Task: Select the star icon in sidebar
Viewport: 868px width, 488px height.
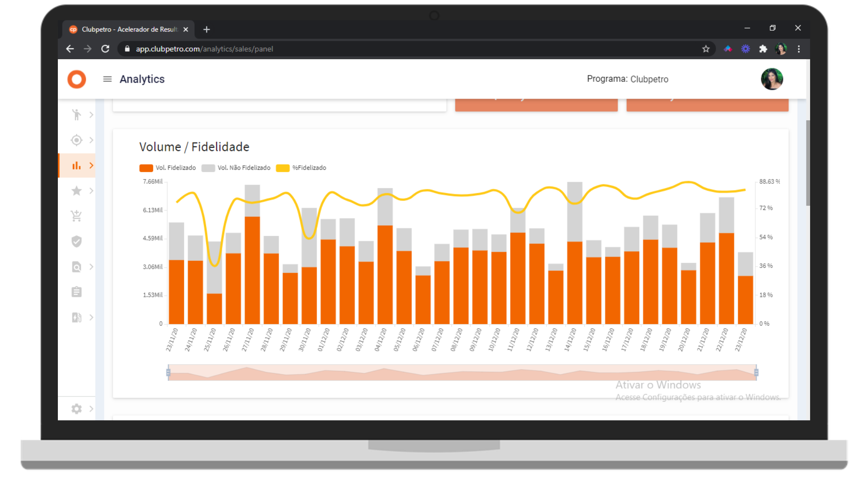Action: (76, 191)
